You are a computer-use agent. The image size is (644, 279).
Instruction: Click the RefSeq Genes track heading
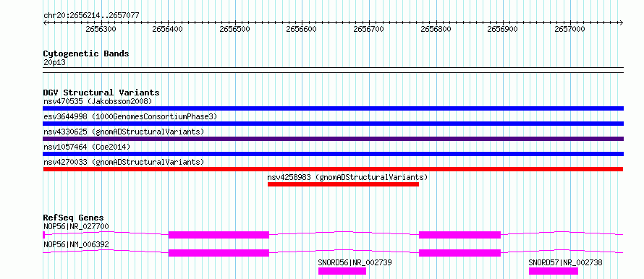click(74, 218)
